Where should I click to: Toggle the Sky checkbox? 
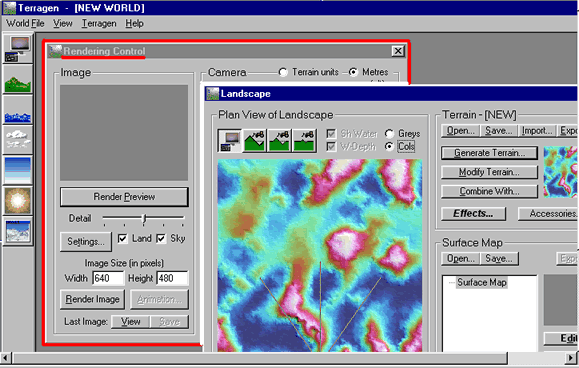pos(161,238)
